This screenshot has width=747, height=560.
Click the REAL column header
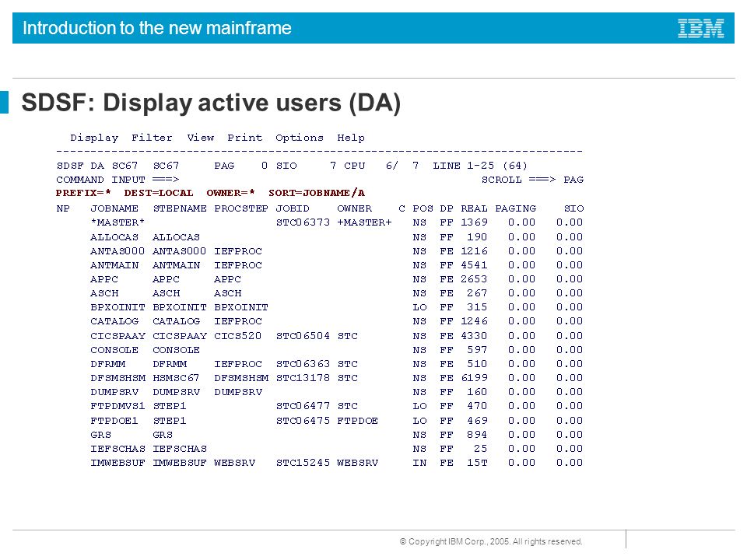point(474,208)
